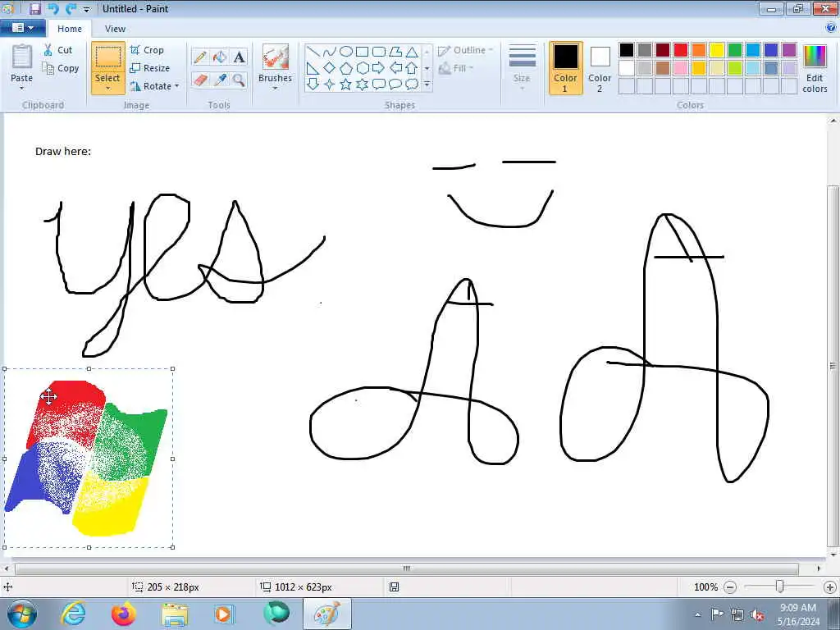Switch to the Home tab

click(70, 29)
